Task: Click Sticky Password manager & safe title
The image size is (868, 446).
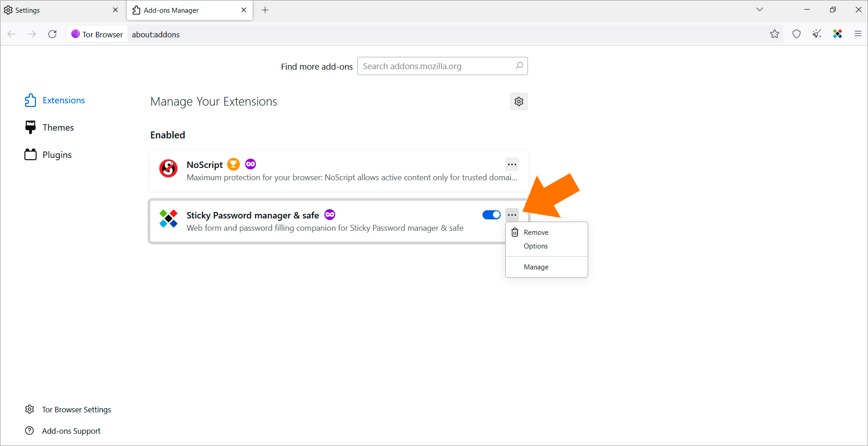Action: [x=253, y=215]
